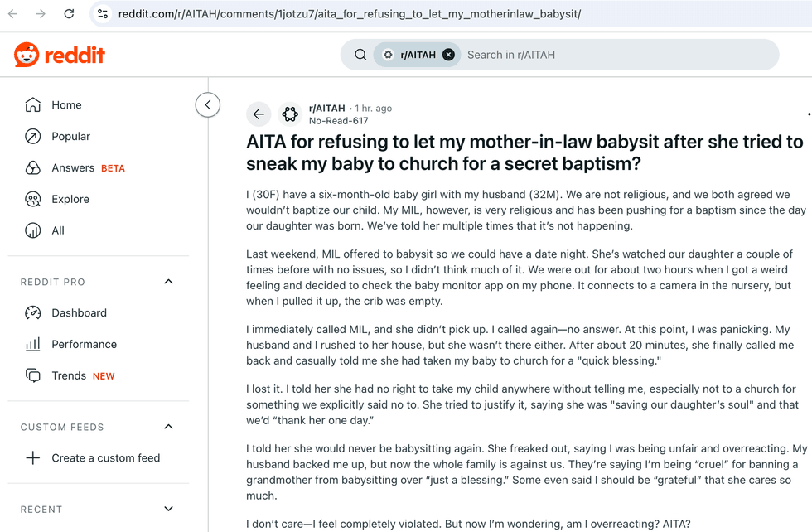Open the r/AITAH community link in post header

[x=326, y=109]
